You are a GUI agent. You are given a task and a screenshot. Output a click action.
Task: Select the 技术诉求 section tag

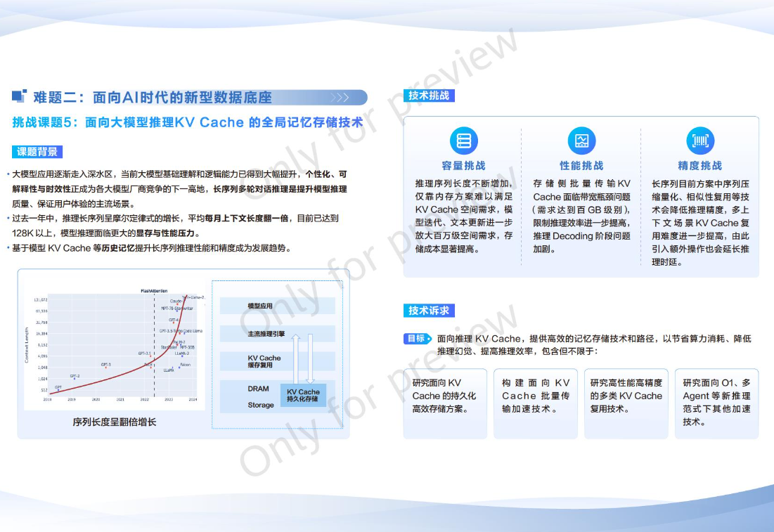pyautogui.click(x=428, y=311)
